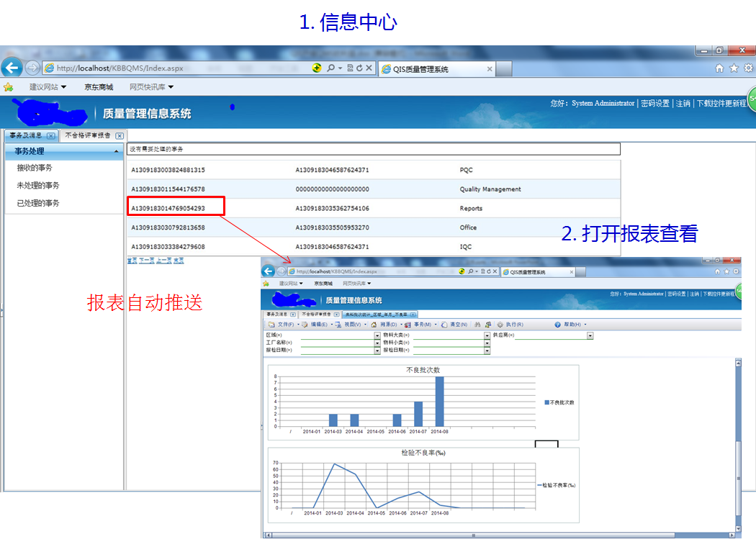Click the 密码设置 link in the top header
The width and height of the screenshot is (756, 542).
[654, 104]
